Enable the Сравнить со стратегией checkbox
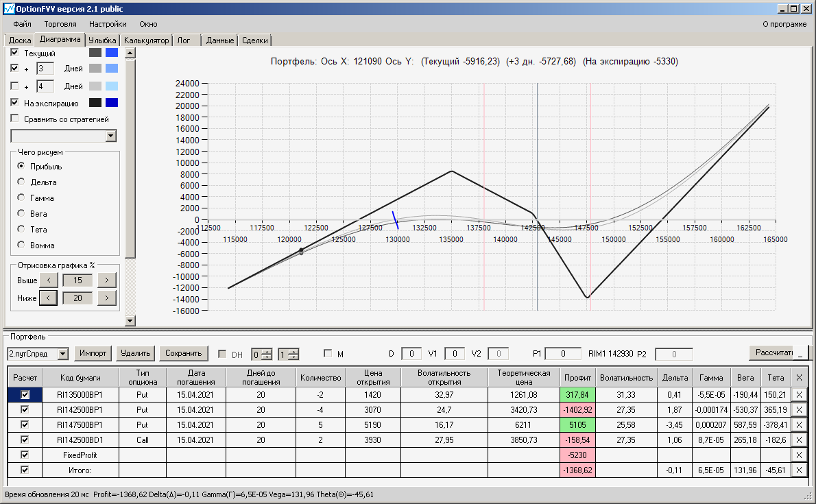The width and height of the screenshot is (816, 504). (14, 119)
